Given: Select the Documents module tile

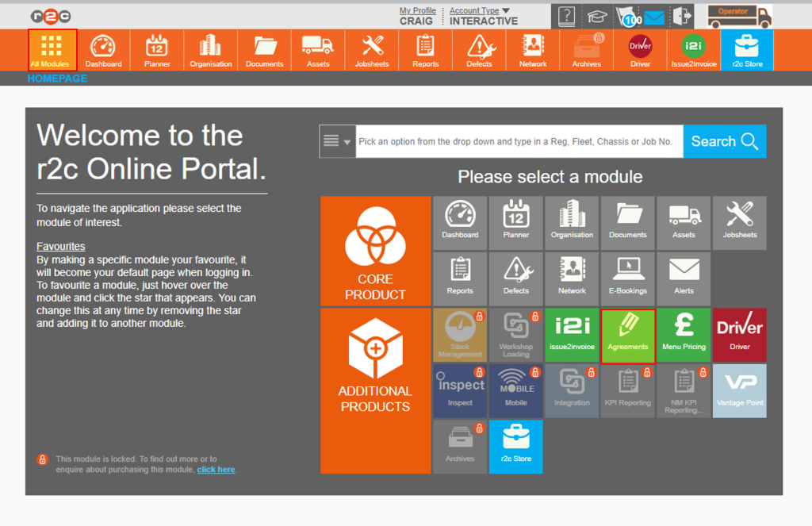Looking at the screenshot, I should tap(628, 223).
